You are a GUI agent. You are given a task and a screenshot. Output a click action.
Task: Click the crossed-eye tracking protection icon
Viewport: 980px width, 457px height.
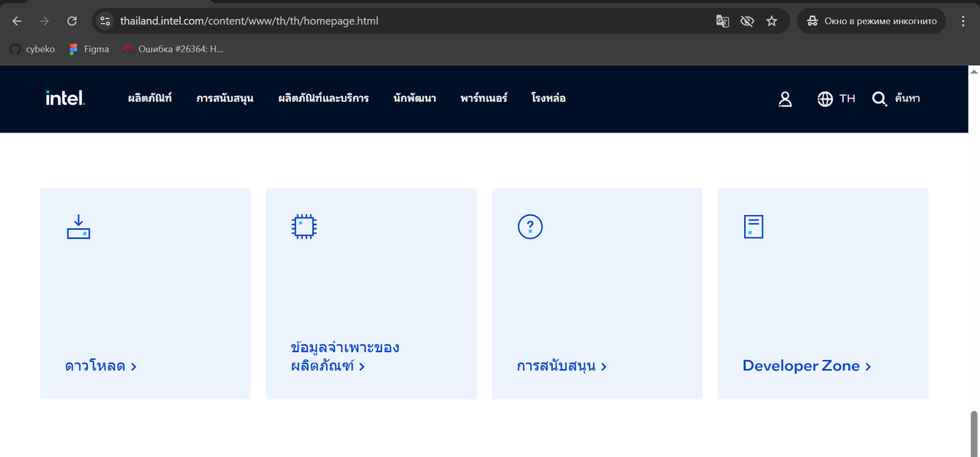click(747, 21)
